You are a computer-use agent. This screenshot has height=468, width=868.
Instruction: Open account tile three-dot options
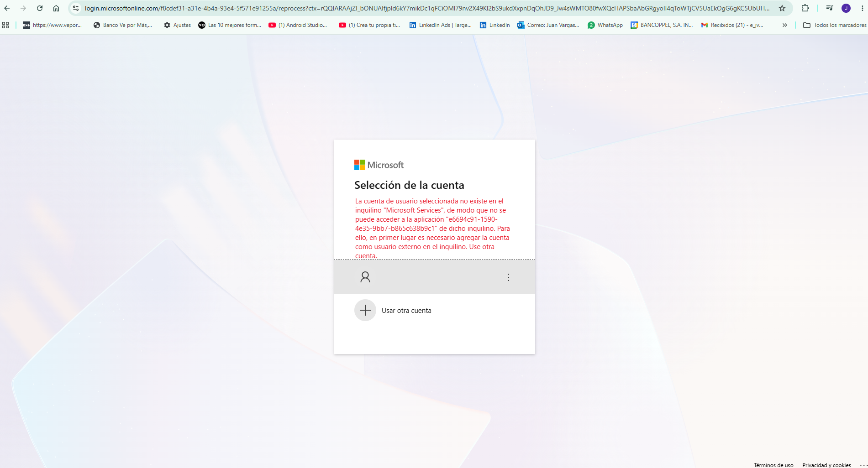pyautogui.click(x=508, y=277)
